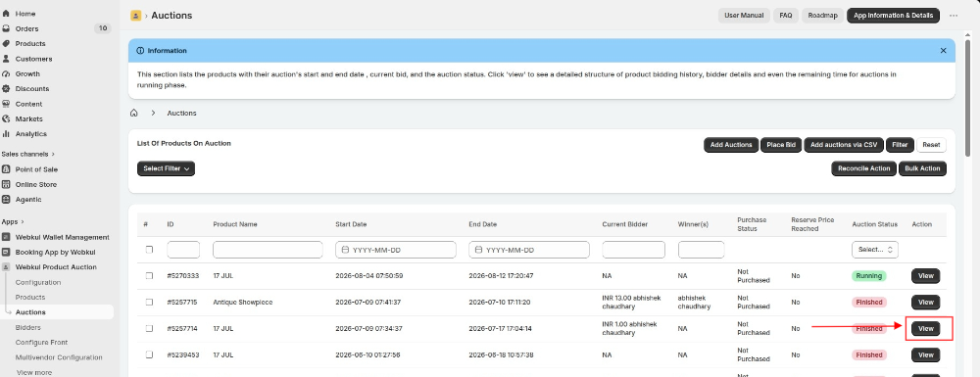Click the ID filter input field
This screenshot has width=980, height=377.
[183, 250]
